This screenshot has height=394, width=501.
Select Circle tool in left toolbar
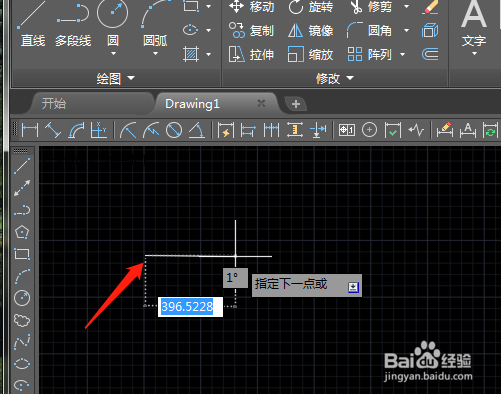(x=22, y=298)
